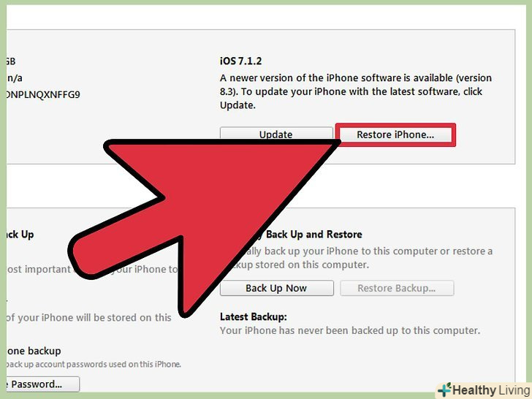The height and width of the screenshot is (399, 532).
Task: Click the newer version 8.3 available message
Action: pyautogui.click(x=356, y=91)
